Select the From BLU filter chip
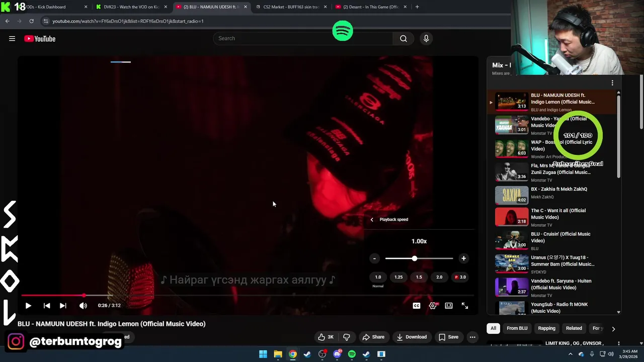 517,328
